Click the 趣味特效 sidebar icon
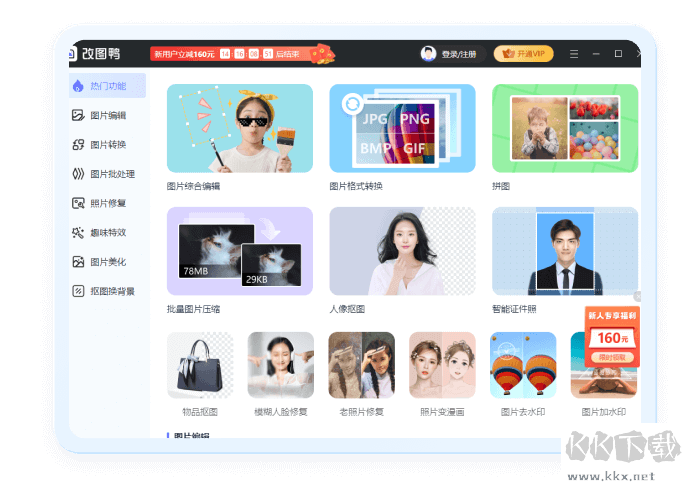The height and width of the screenshot is (483, 682). click(x=78, y=232)
